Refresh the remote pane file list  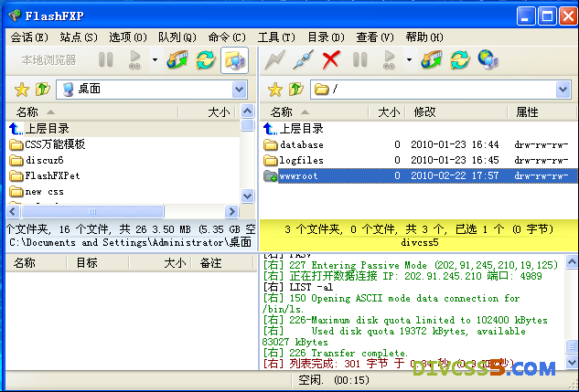(x=459, y=59)
